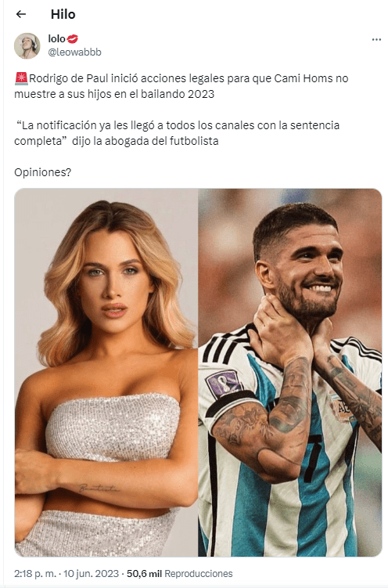Click the Hilo thread heading

(63, 14)
